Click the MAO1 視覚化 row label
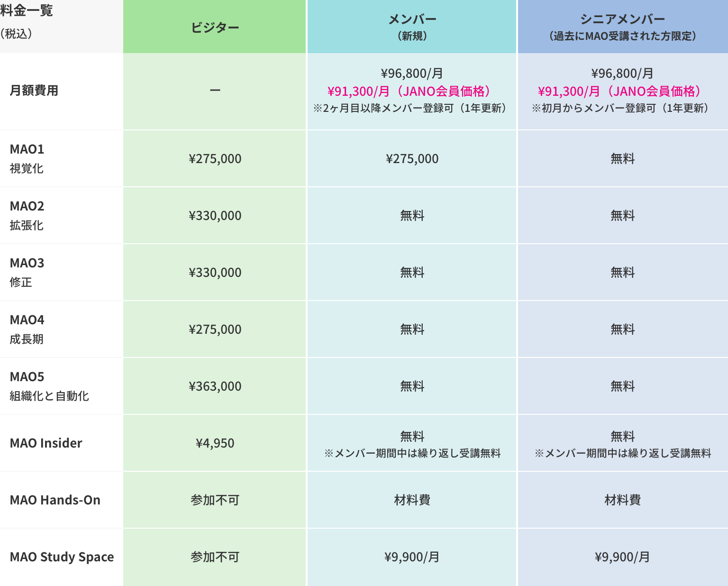Viewport: 728px width, 586px height. pos(27,158)
